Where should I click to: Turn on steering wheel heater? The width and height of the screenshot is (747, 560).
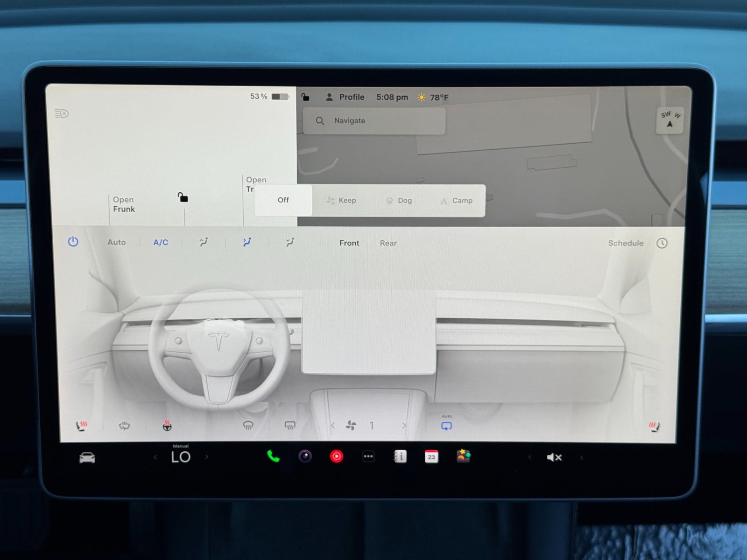click(x=167, y=426)
